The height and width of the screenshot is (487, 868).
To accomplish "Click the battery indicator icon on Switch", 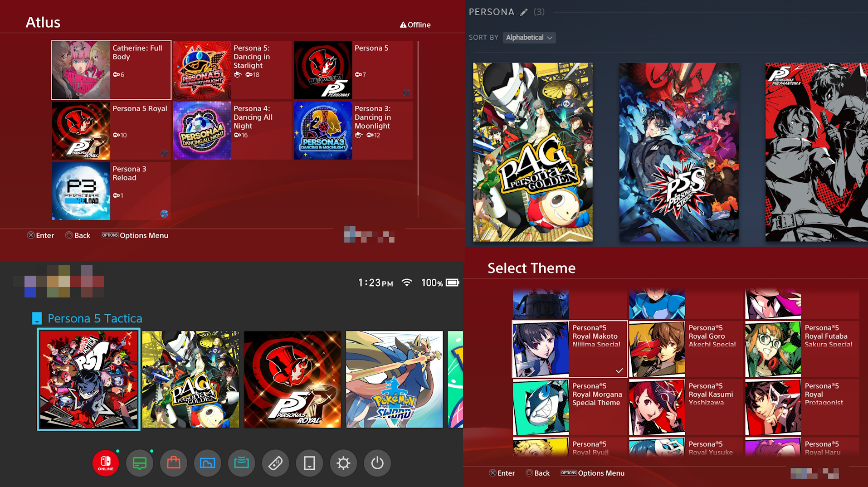I will click(452, 282).
